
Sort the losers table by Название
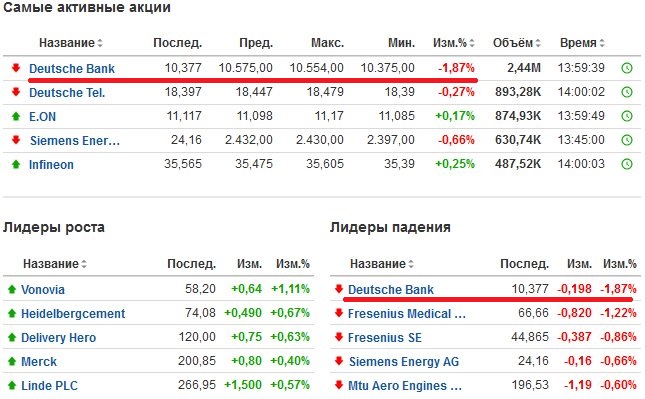[x=382, y=264]
